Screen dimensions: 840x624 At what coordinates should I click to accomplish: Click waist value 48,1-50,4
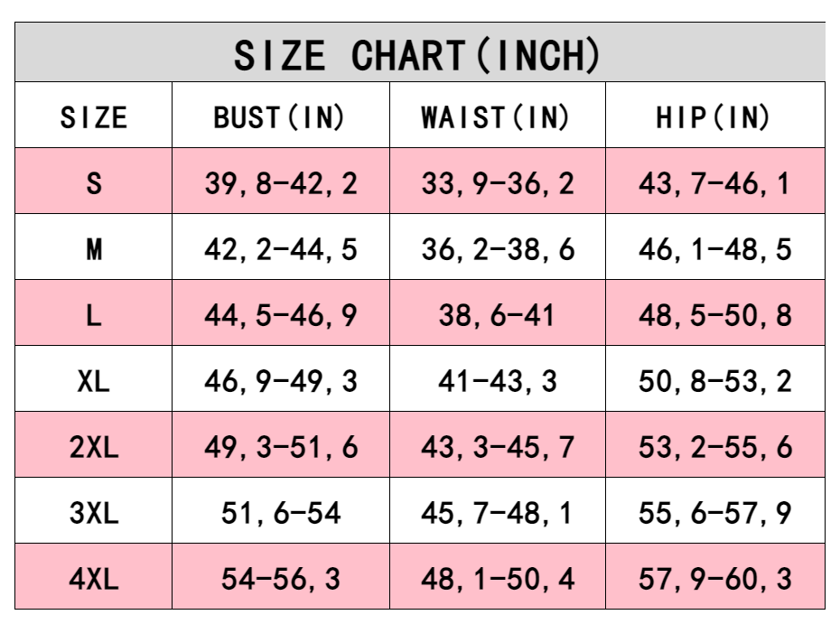tap(498, 579)
